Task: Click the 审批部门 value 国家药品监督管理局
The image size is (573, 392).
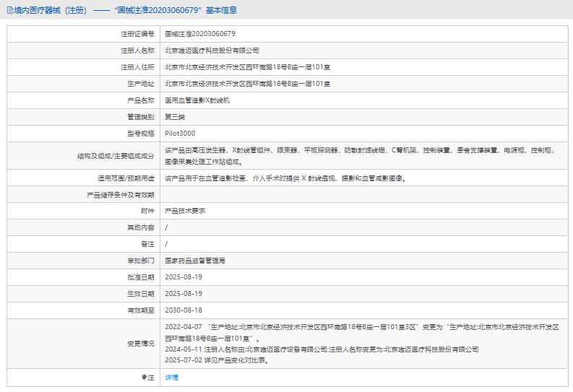Action: click(x=195, y=261)
